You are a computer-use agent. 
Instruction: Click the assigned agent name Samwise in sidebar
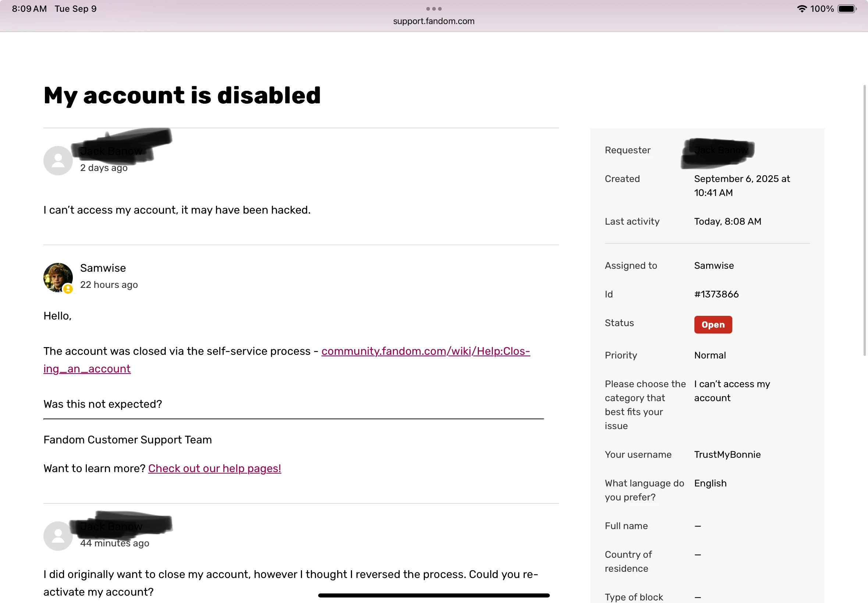tap(714, 265)
